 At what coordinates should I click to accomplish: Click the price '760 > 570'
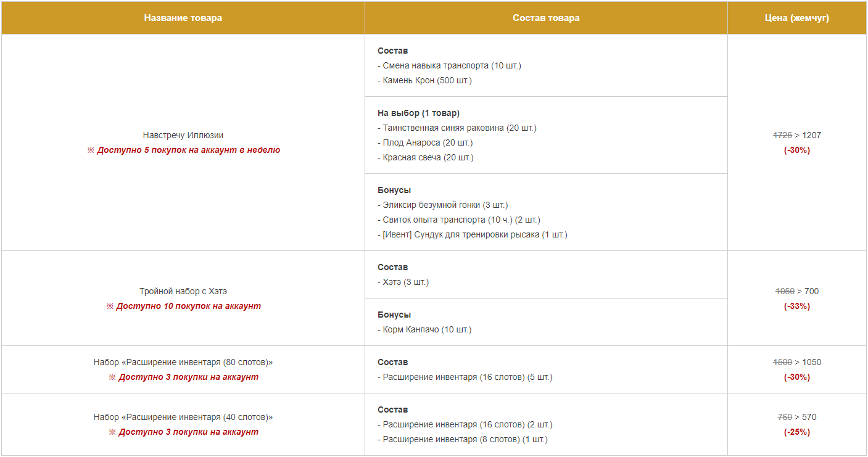pos(797,417)
